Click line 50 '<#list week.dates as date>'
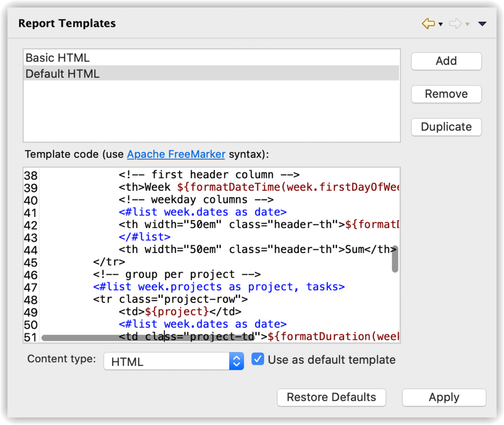The image size is (504, 425). coord(203,324)
